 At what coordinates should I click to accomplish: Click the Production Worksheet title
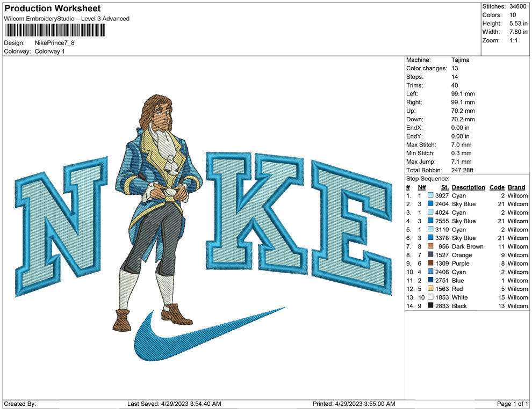[x=52, y=9]
